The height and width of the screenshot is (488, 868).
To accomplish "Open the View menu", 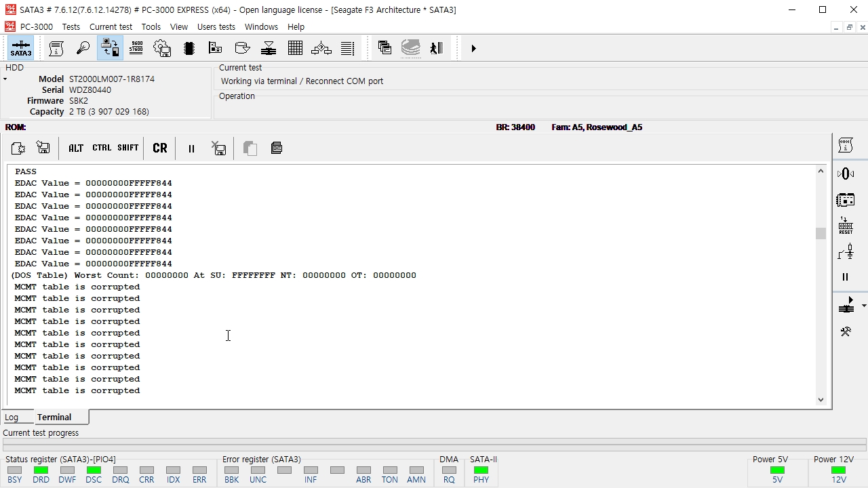I will (x=179, y=27).
